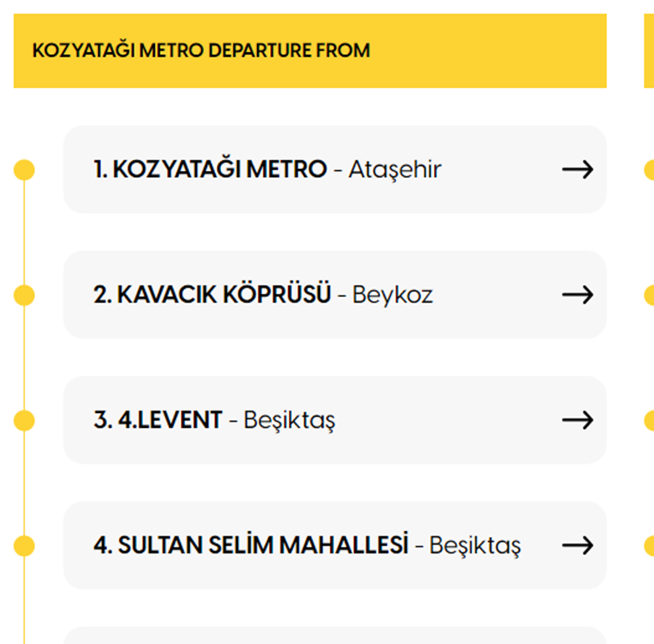This screenshot has width=654, height=644.
Task: Click timeline line between Kozyatağı and Kavacık dots
Action: pyautogui.click(x=25, y=232)
